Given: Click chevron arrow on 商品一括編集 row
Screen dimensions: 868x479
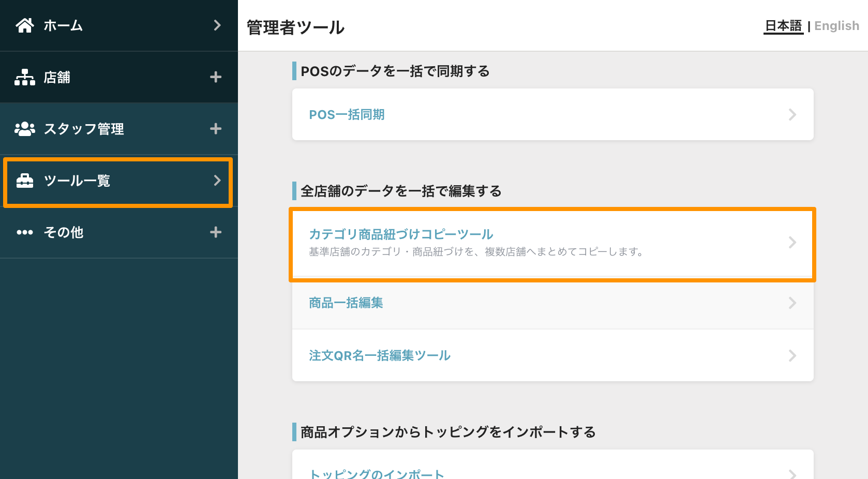Looking at the screenshot, I should pos(792,303).
